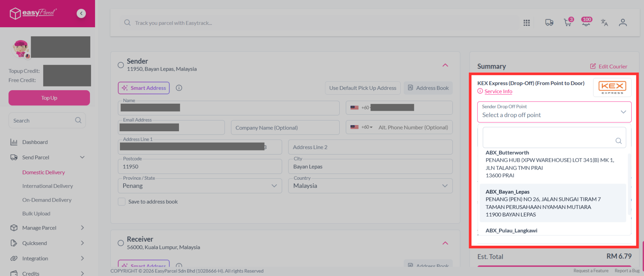Tick Save to address book checkbox
Image resolution: width=644 pixels, height=276 pixels.
point(122,202)
